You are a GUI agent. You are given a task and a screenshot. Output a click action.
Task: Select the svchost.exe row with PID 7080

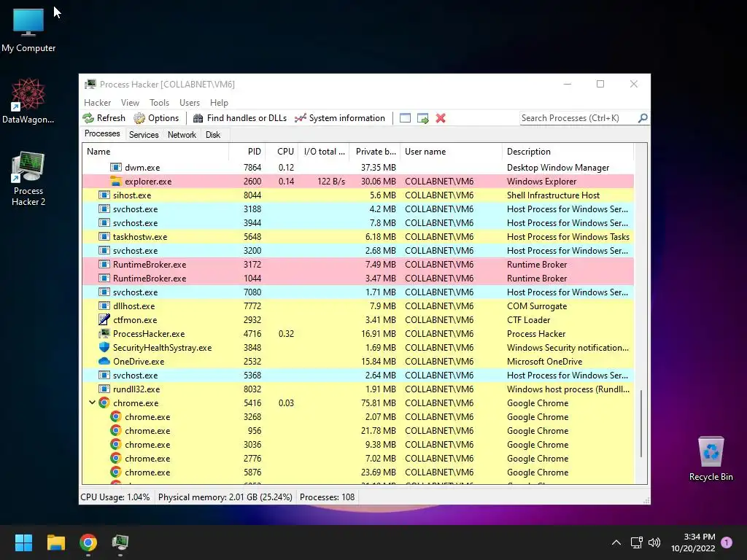coord(358,292)
